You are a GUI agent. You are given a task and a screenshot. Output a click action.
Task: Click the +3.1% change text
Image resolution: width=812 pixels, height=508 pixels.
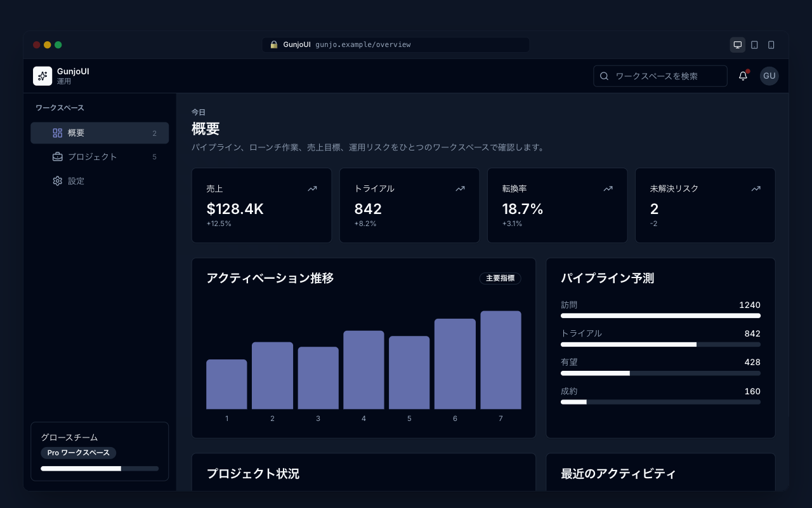pos(513,224)
